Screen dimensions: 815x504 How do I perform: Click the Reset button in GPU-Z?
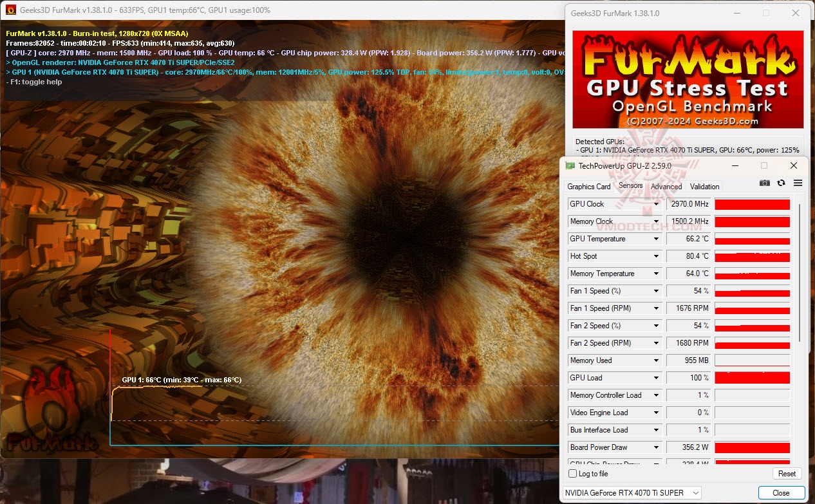[x=787, y=474]
